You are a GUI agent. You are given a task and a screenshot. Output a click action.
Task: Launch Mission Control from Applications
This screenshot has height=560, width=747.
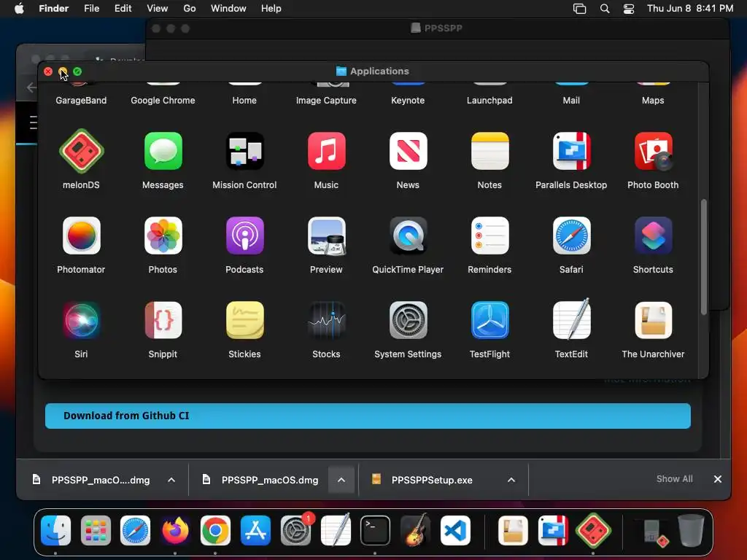244,151
